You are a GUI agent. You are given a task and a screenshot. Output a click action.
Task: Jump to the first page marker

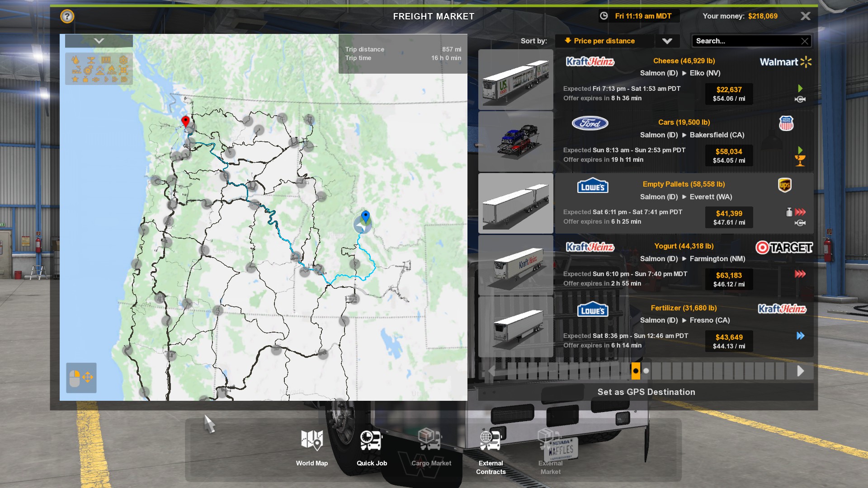[512, 371]
